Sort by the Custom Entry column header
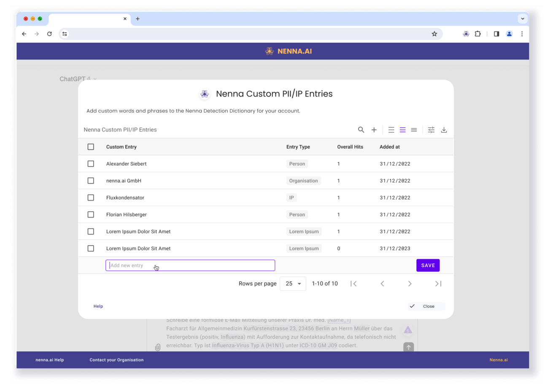This screenshot has width=545, height=392. [x=121, y=147]
